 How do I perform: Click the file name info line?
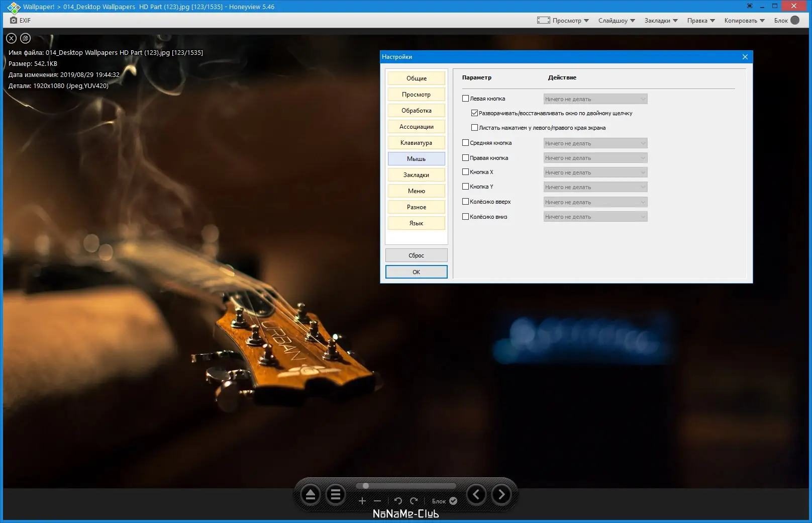pos(106,52)
